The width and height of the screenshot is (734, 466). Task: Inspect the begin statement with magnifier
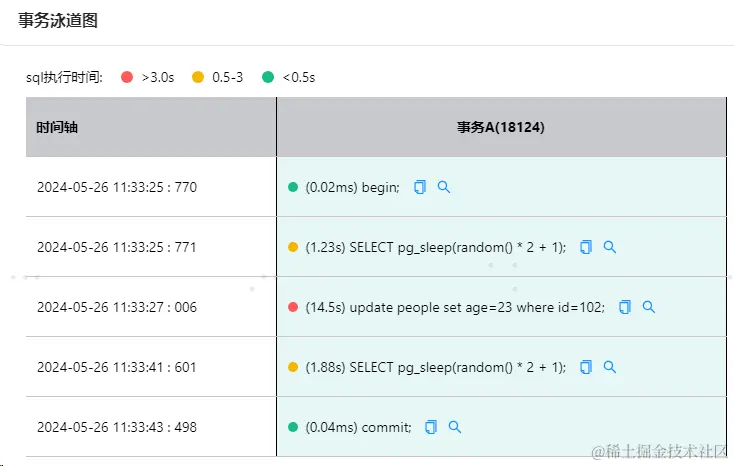tap(444, 187)
